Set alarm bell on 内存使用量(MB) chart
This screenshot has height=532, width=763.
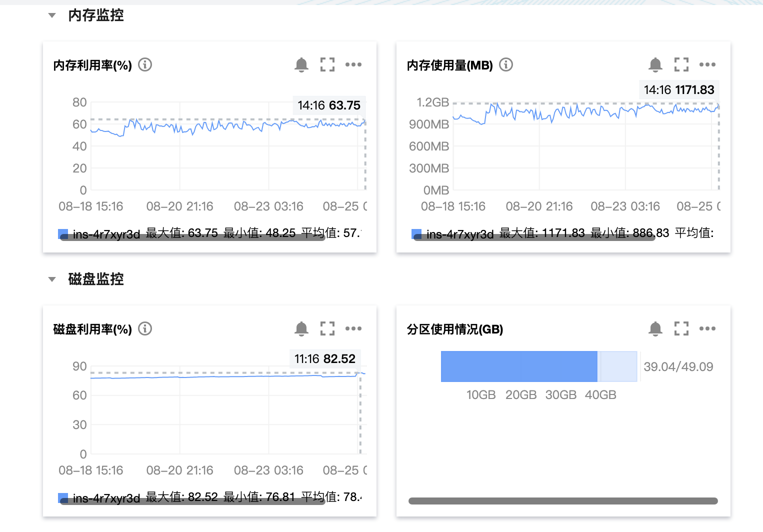coord(655,64)
